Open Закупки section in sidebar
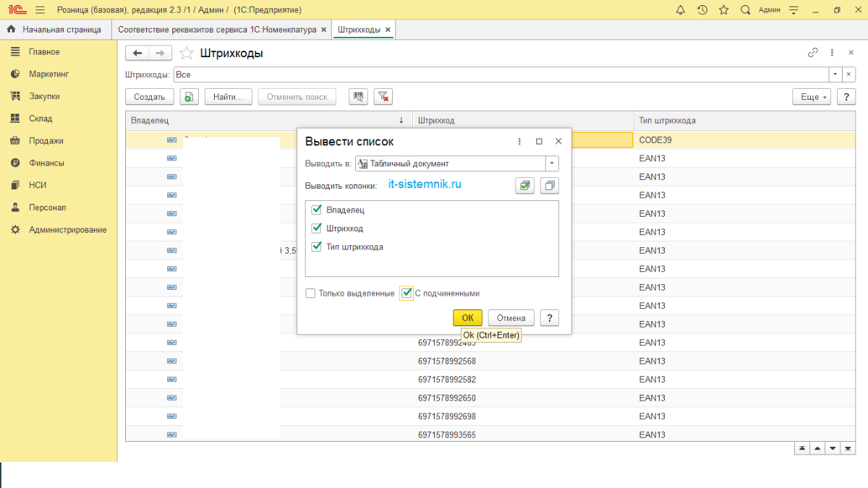The width and height of the screenshot is (868, 488). 44,96
